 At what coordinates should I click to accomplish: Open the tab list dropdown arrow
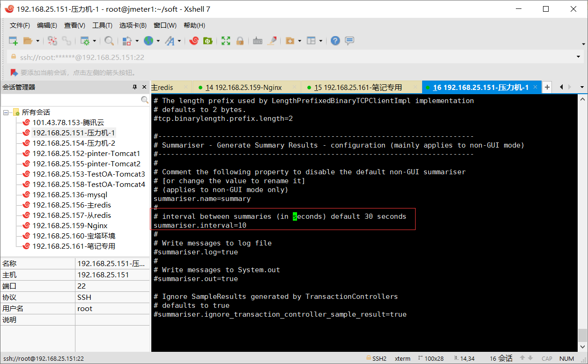click(582, 87)
